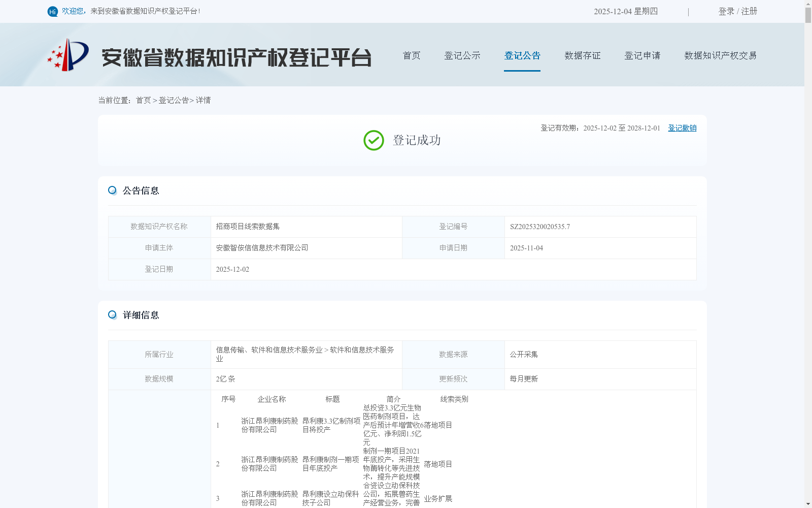Click the 公告信息 section bullet icon

[x=112, y=190]
